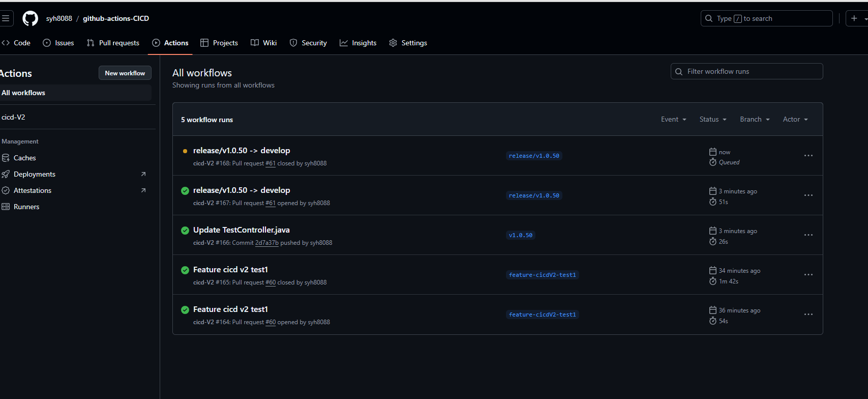868x399 pixels.
Task: Open the three-dot menu for run #164
Action: point(809,315)
